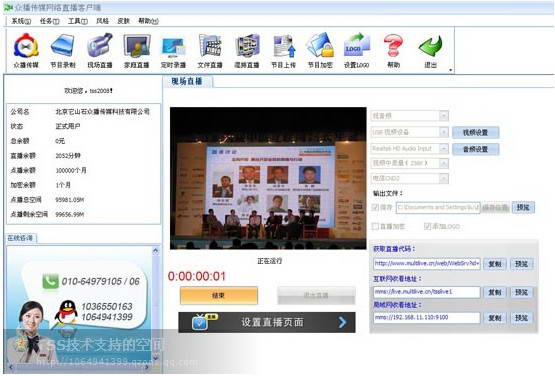Enable the 直播加密 checkbox
The height and width of the screenshot is (376, 555).
(x=375, y=226)
